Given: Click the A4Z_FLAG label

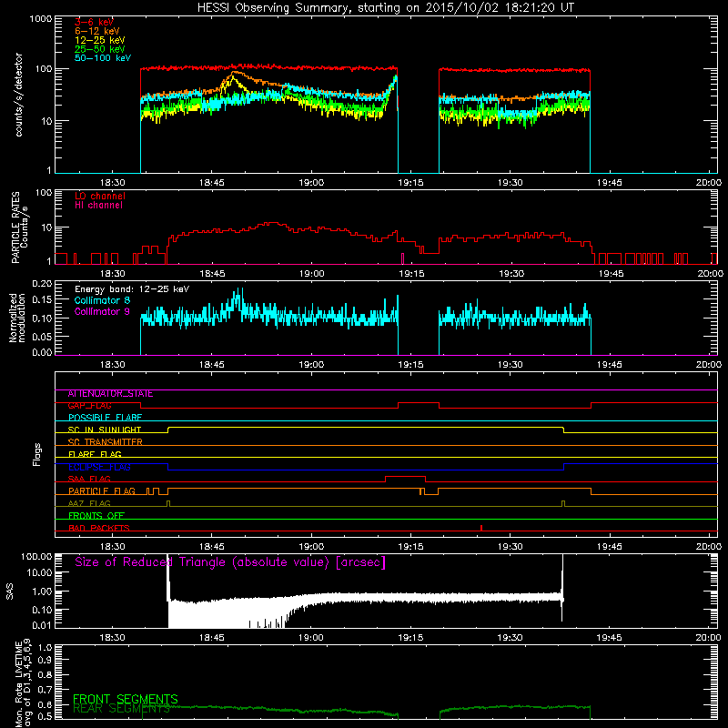Looking at the screenshot, I should tap(89, 504).
